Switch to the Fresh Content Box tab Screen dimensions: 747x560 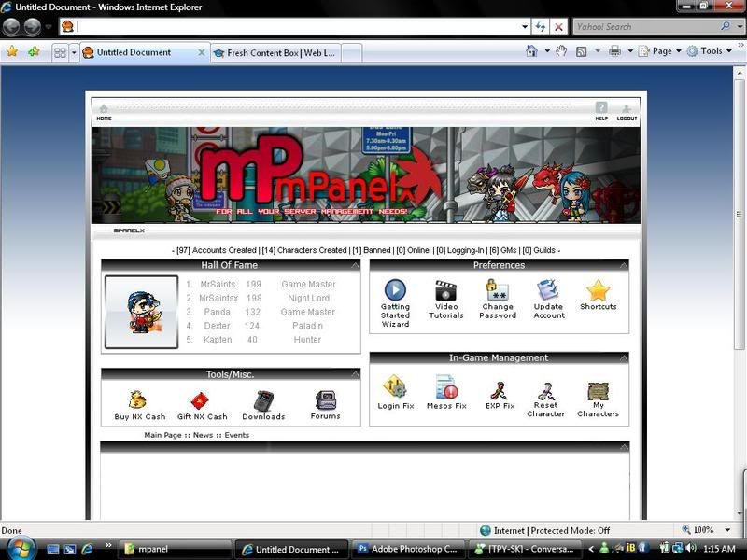coord(275,53)
